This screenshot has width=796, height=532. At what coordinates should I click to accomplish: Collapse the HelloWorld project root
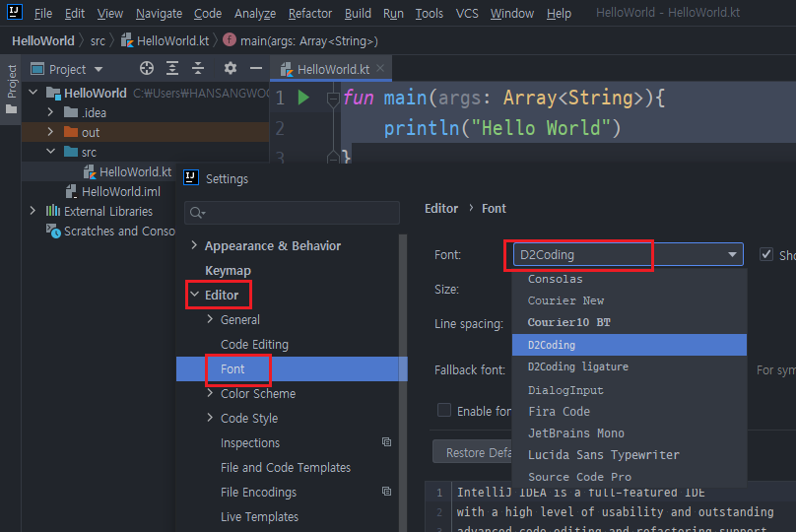(x=33, y=92)
